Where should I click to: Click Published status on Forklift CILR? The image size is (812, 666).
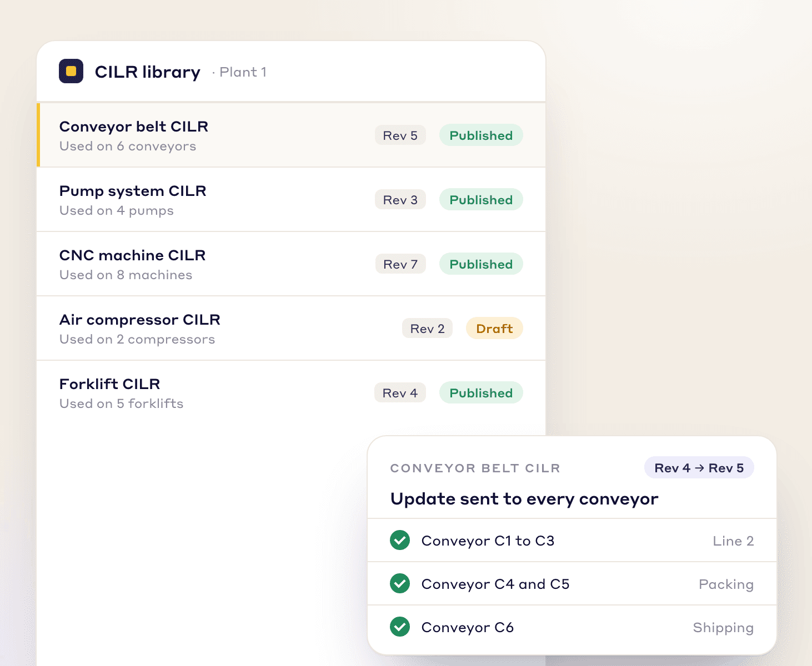[x=481, y=393]
